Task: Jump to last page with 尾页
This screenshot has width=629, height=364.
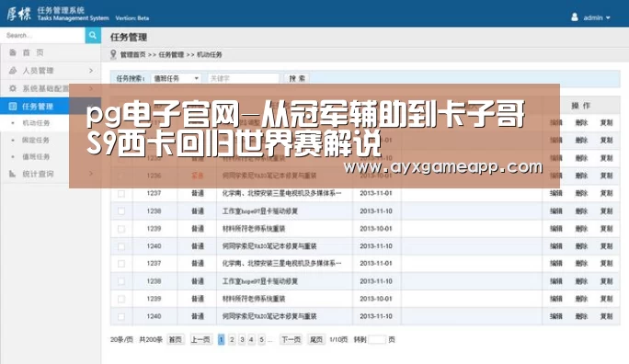Action: pyautogui.click(x=315, y=339)
